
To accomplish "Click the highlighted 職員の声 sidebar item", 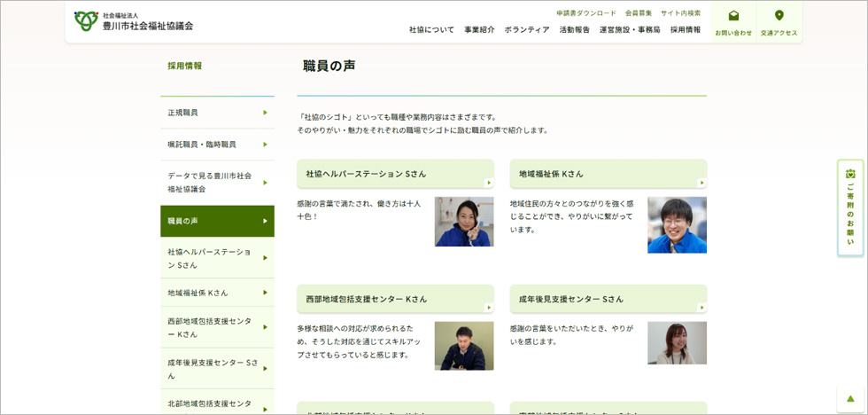I will click(217, 221).
